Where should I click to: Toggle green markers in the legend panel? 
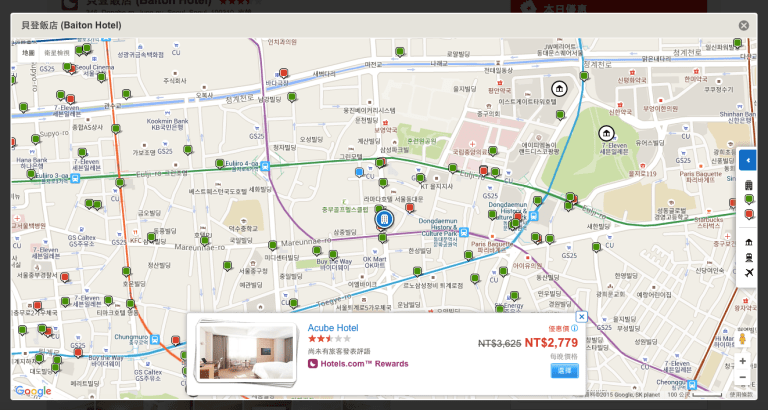click(x=748, y=199)
